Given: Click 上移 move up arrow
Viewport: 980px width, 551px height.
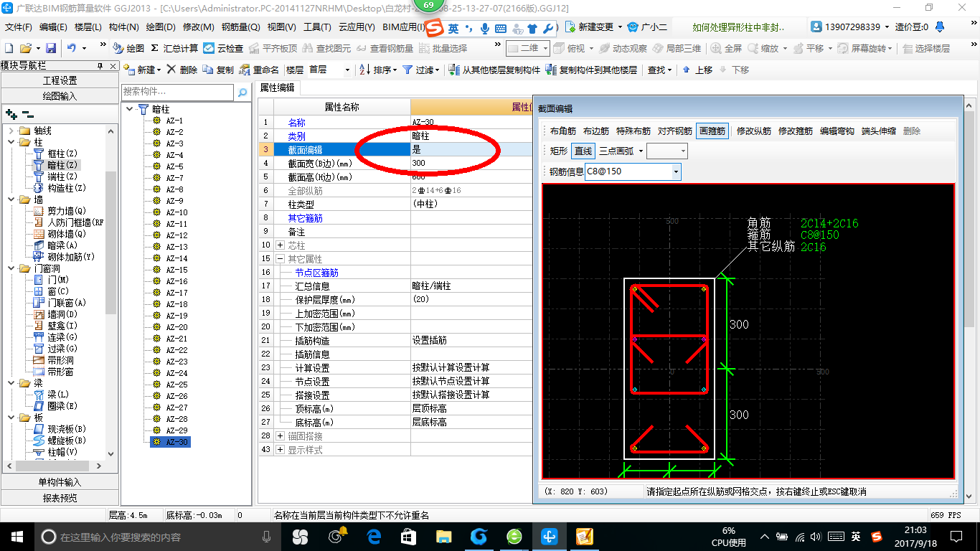Looking at the screenshot, I should coord(697,70).
